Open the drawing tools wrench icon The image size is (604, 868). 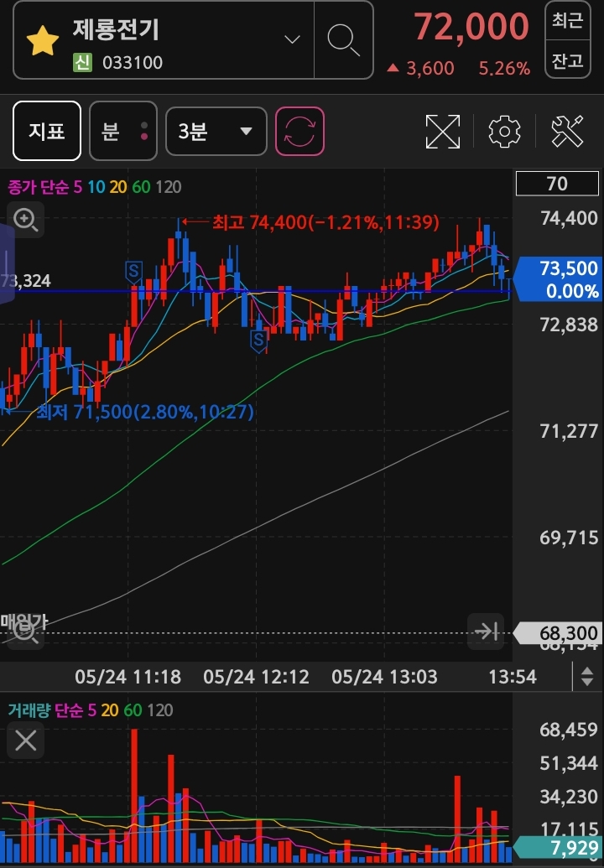(x=567, y=131)
